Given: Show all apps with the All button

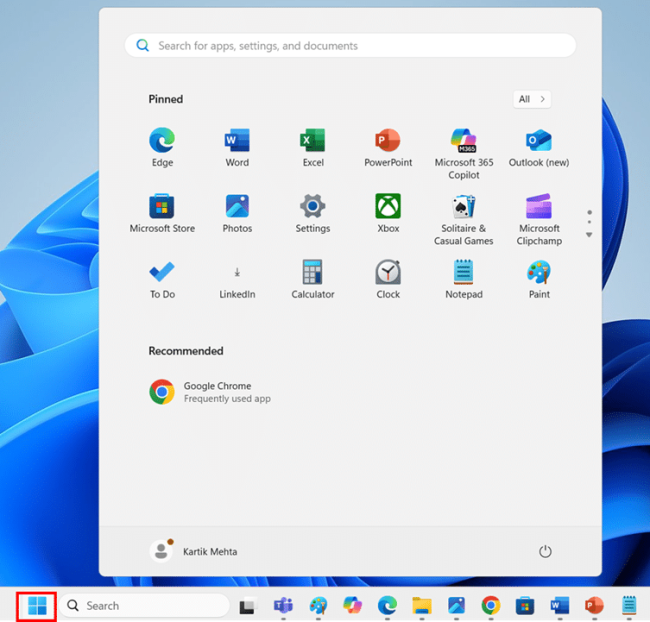Looking at the screenshot, I should coord(532,99).
